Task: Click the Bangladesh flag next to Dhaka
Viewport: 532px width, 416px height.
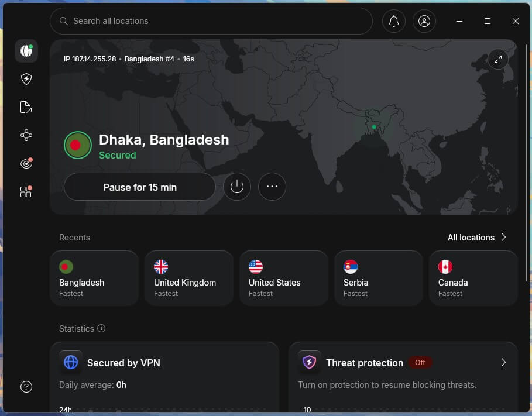Action: (78, 145)
